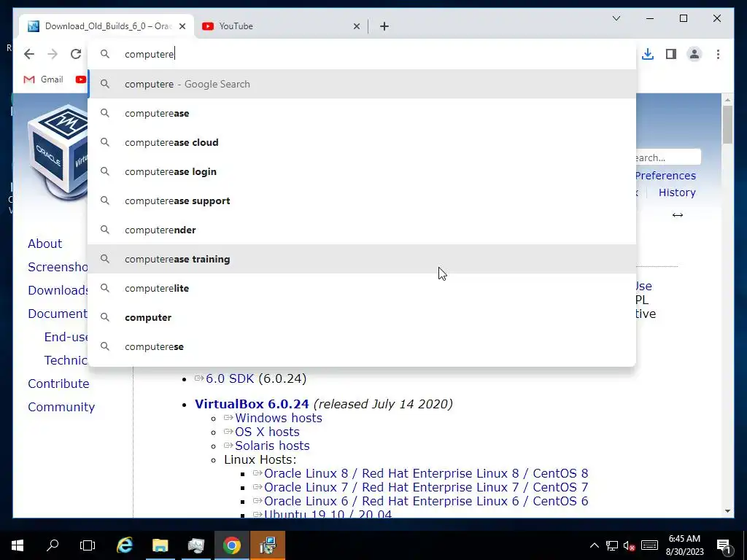Image resolution: width=747 pixels, height=560 pixels.
Task: Open the About sidebar link
Action: (44, 244)
